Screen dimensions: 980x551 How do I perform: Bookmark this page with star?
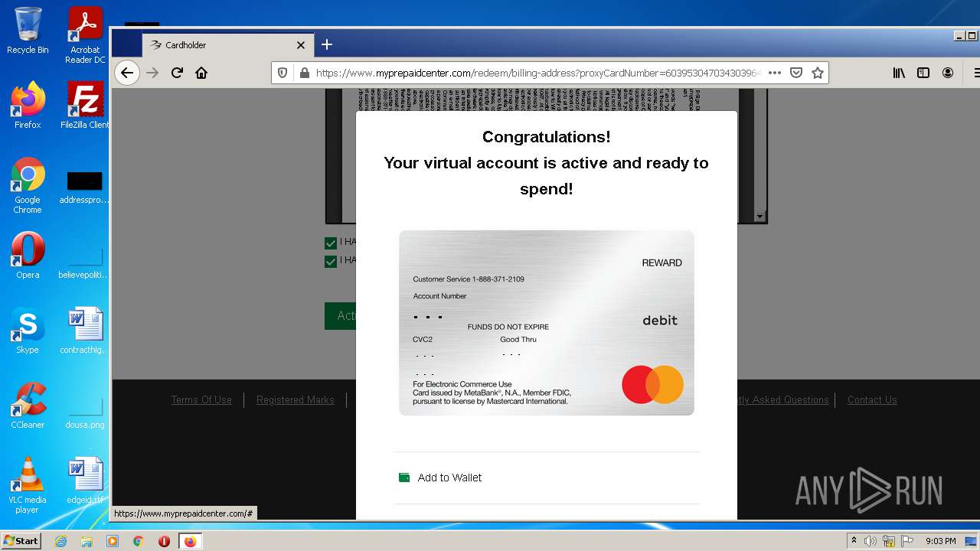pyautogui.click(x=818, y=73)
